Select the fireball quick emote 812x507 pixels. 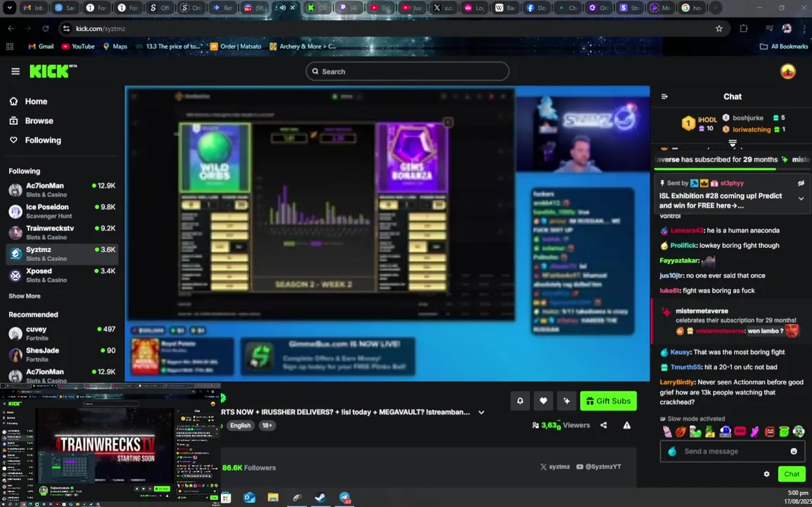coord(680,432)
